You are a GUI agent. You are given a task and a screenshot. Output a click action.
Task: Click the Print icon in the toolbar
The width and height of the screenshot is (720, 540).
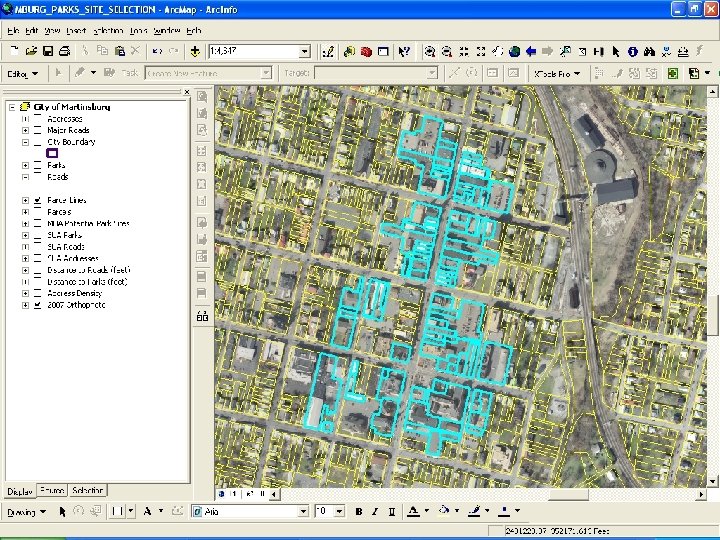[x=64, y=51]
